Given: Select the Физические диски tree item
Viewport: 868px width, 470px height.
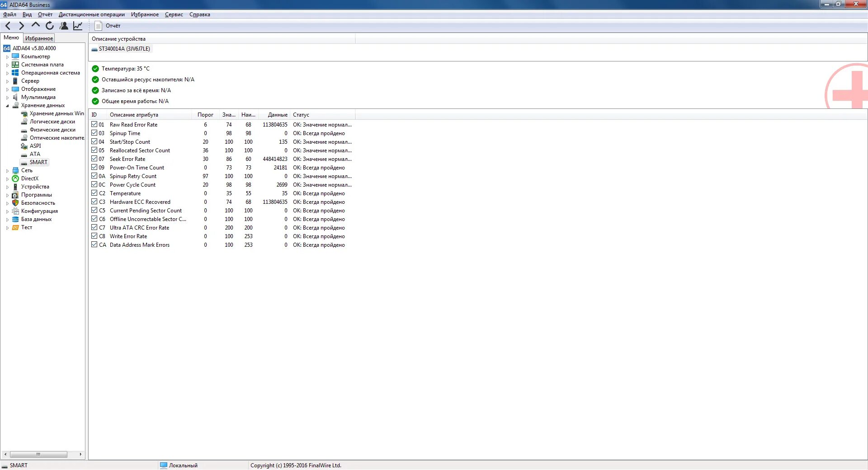Looking at the screenshot, I should (x=52, y=130).
